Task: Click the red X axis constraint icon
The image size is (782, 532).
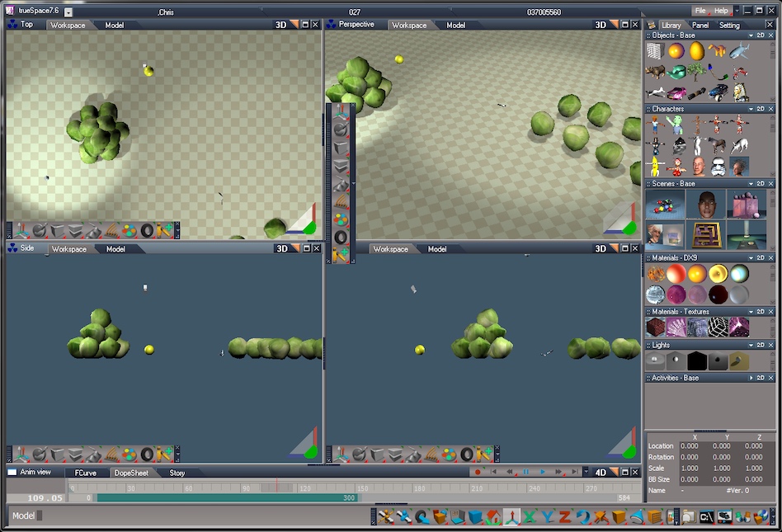Action: (x=530, y=517)
